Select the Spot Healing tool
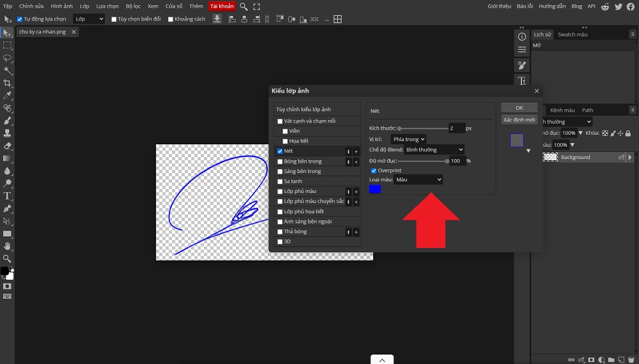The width and height of the screenshot is (639, 364). click(7, 109)
